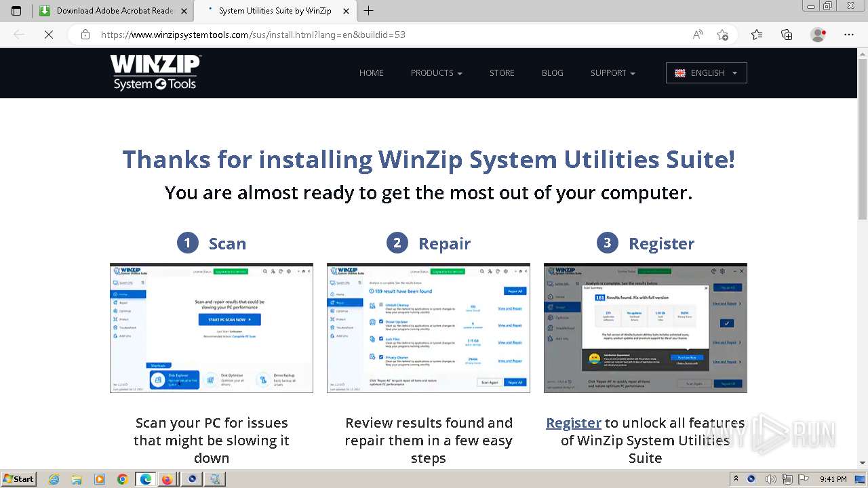Expand the SUPPORT menu
The height and width of the screenshot is (488, 868).
[x=613, y=73]
